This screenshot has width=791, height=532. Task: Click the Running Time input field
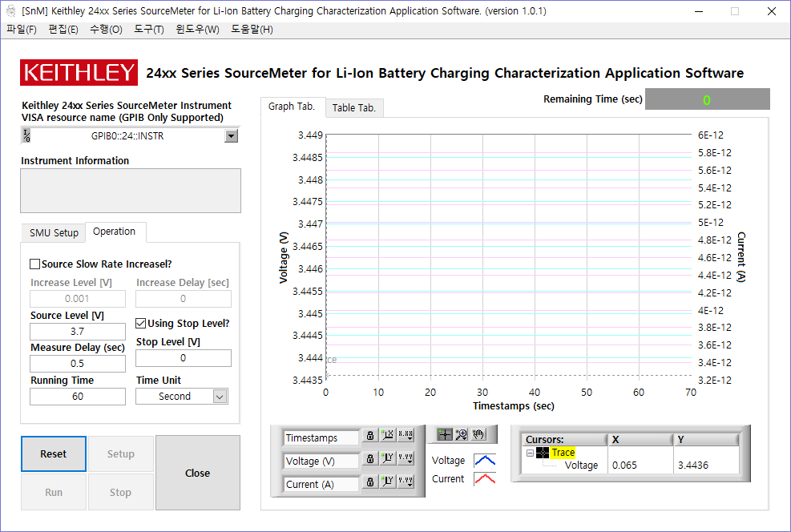click(78, 397)
